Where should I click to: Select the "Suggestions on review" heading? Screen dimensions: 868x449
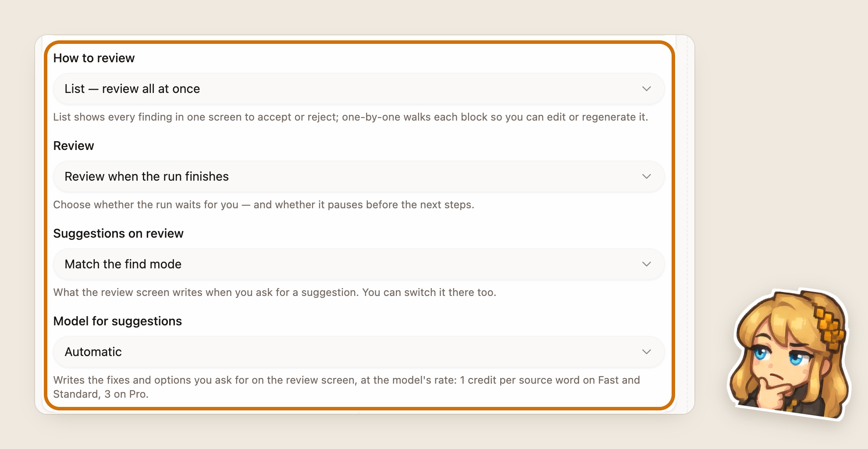118,233
